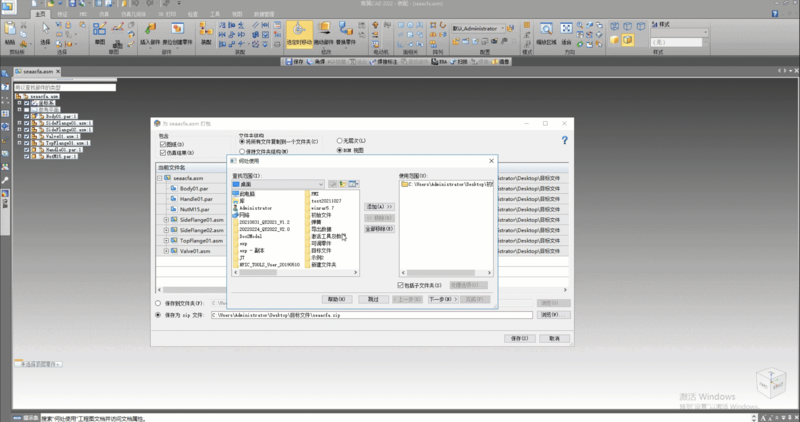Screen dimensions: 800x422
Task: Open the 查找范围 location dropdown
Action: click(x=321, y=184)
